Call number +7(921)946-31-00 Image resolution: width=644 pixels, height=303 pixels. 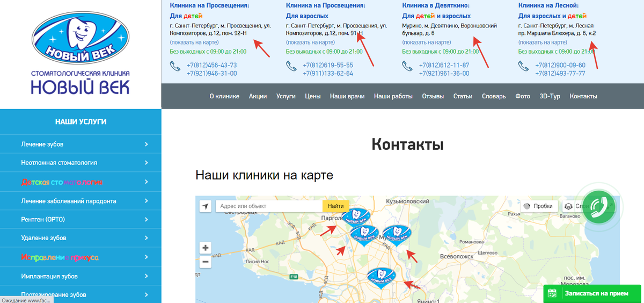212,74
